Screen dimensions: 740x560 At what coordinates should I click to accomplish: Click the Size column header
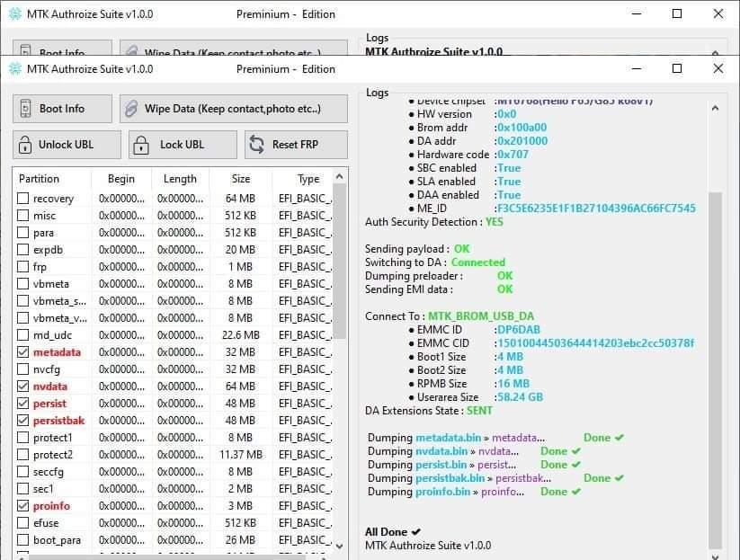[241, 179]
